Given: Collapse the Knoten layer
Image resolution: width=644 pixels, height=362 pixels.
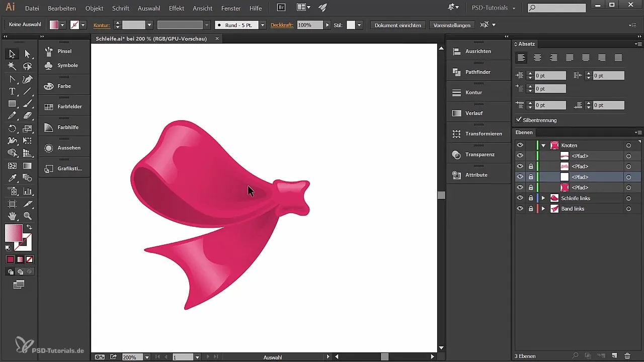Looking at the screenshot, I should coord(543,145).
